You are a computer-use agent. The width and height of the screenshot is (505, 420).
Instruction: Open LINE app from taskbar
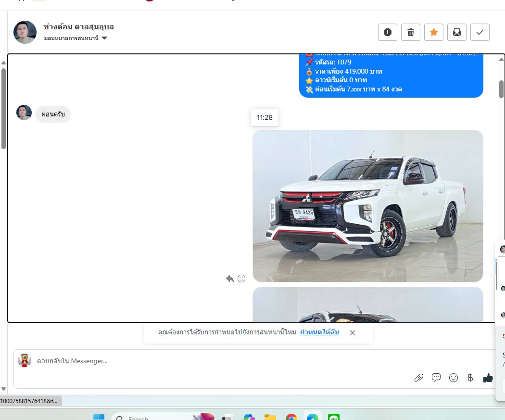pyautogui.click(x=333, y=417)
